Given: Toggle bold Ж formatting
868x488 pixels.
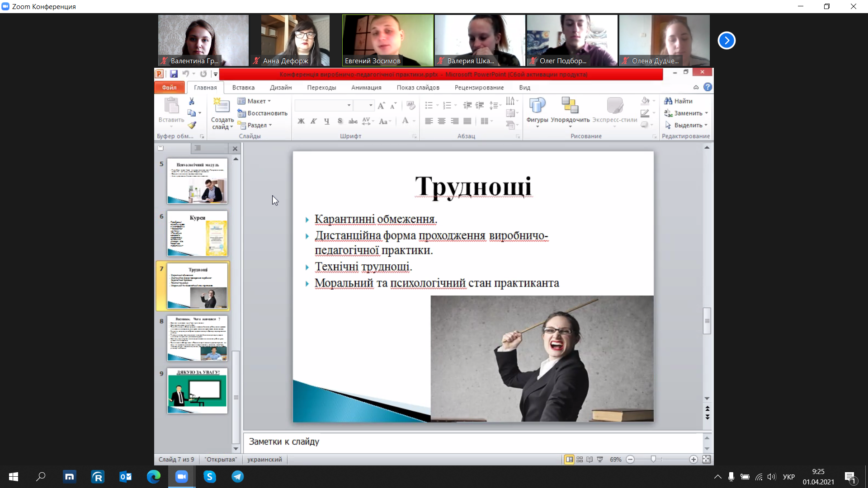Looking at the screenshot, I should (x=301, y=121).
